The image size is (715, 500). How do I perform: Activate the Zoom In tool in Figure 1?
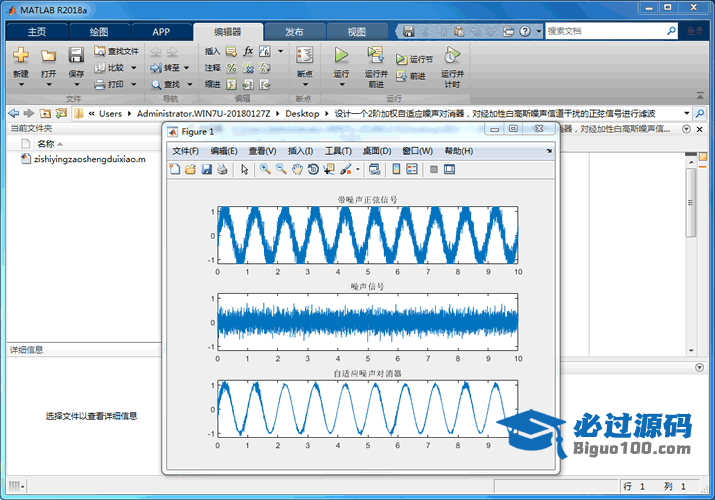pos(265,170)
